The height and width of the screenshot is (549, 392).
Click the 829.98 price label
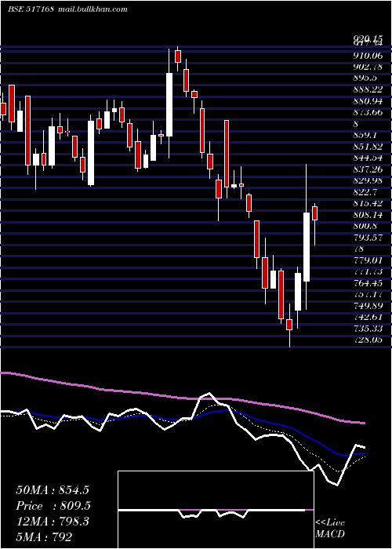(368, 180)
